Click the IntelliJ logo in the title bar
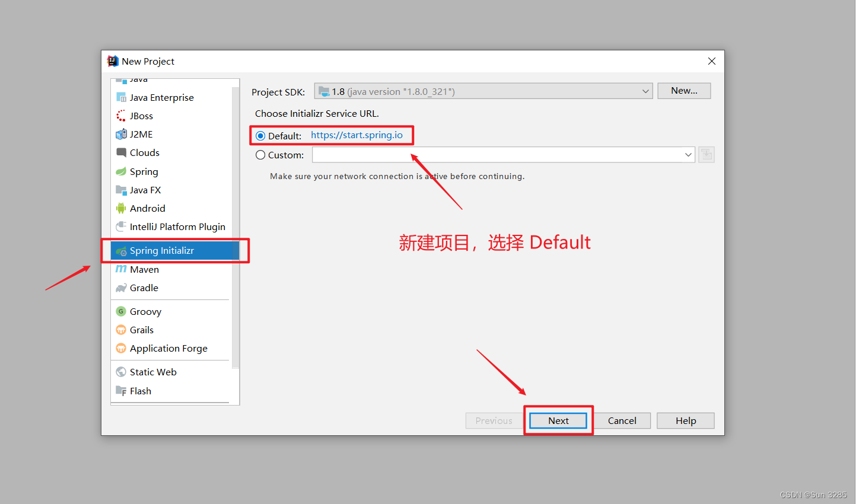This screenshot has height=504, width=856. (x=113, y=61)
